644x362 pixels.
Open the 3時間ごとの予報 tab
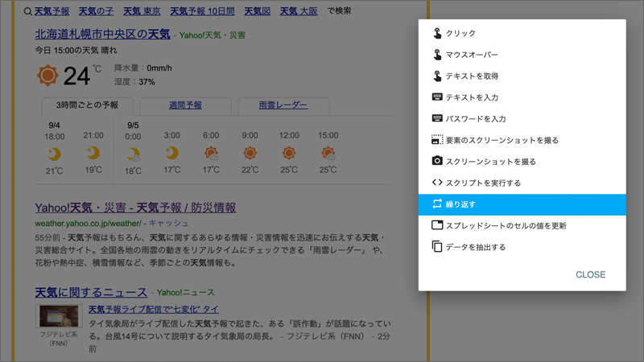click(87, 105)
